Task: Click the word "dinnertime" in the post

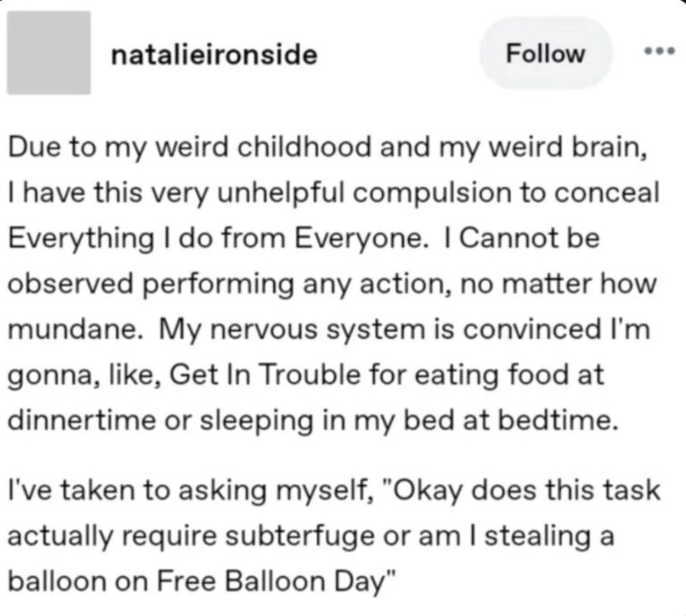Action: pos(82,420)
